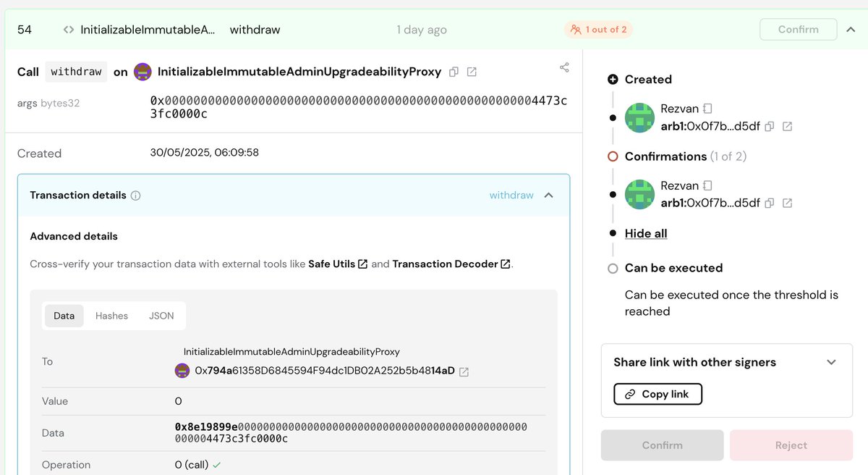Click the Data hex value starting with 0x8e19899e
868x475 pixels.
click(x=352, y=433)
